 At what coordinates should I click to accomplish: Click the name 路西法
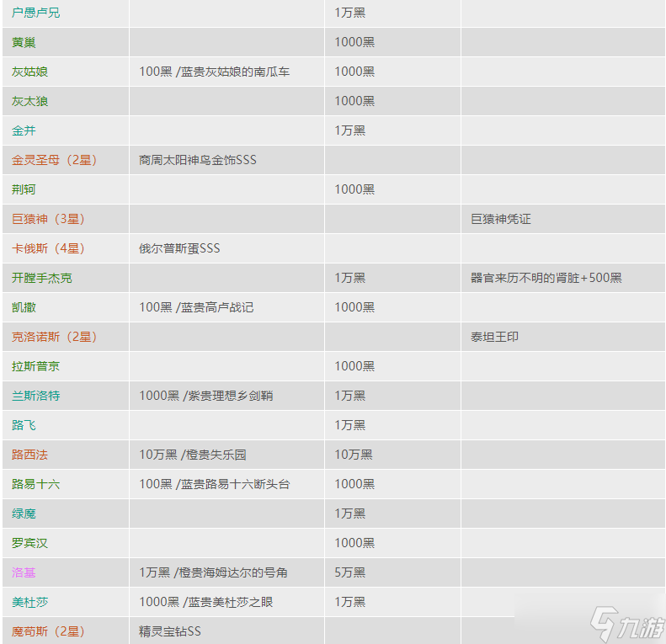[x=29, y=455]
